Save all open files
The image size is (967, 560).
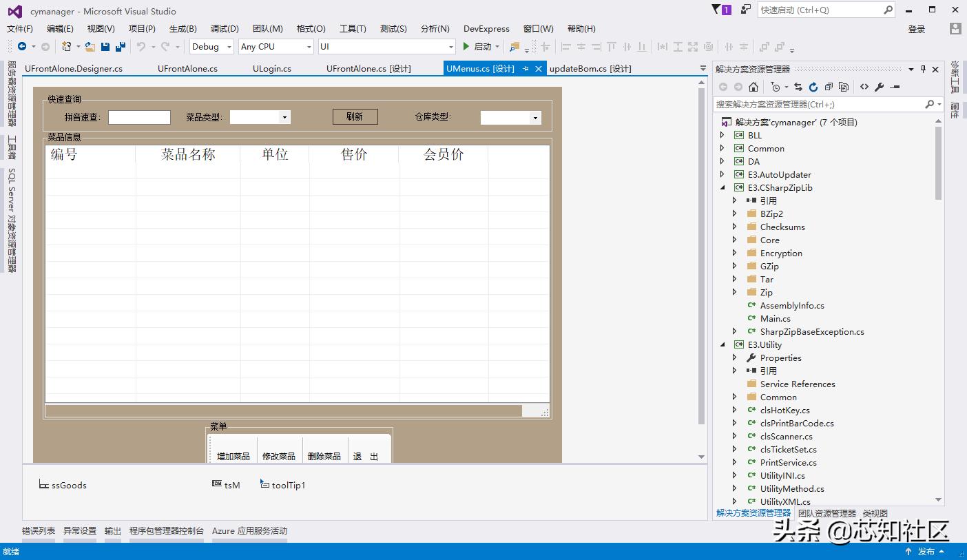pyautogui.click(x=122, y=47)
